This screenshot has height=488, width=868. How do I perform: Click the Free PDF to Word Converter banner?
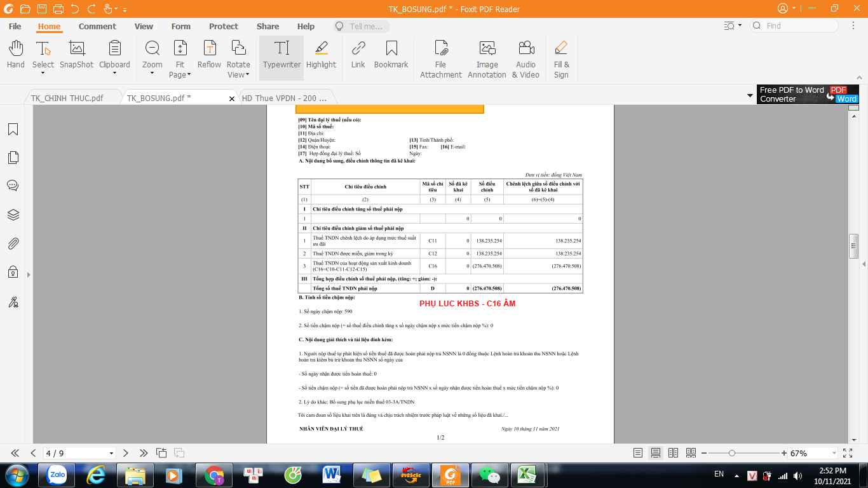tap(807, 95)
